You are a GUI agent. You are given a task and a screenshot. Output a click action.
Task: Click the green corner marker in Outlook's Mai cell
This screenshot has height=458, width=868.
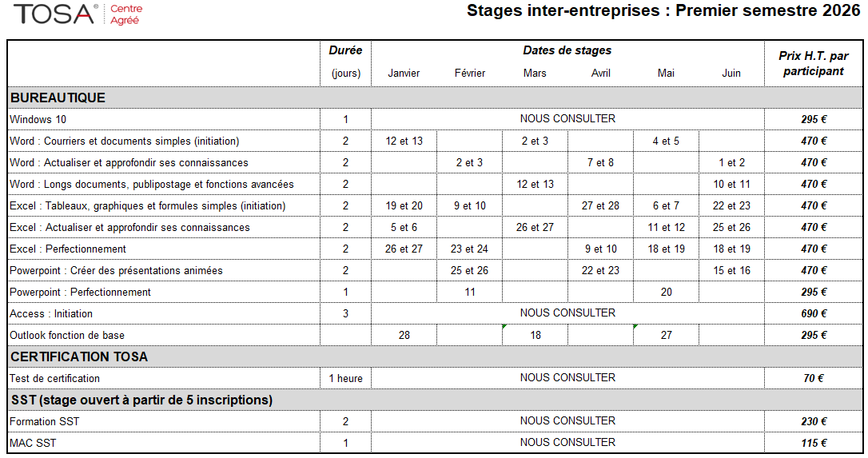point(635,326)
